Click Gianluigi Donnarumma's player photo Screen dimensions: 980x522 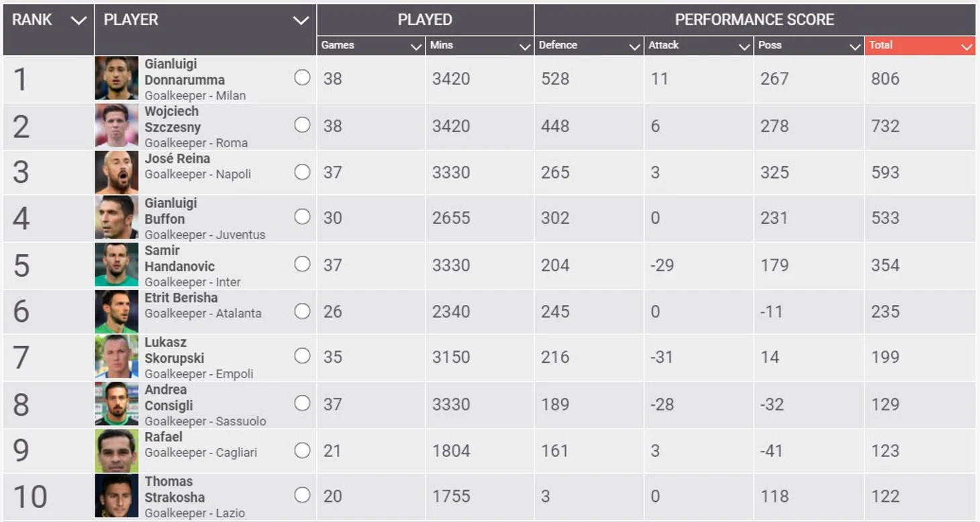coord(117,79)
